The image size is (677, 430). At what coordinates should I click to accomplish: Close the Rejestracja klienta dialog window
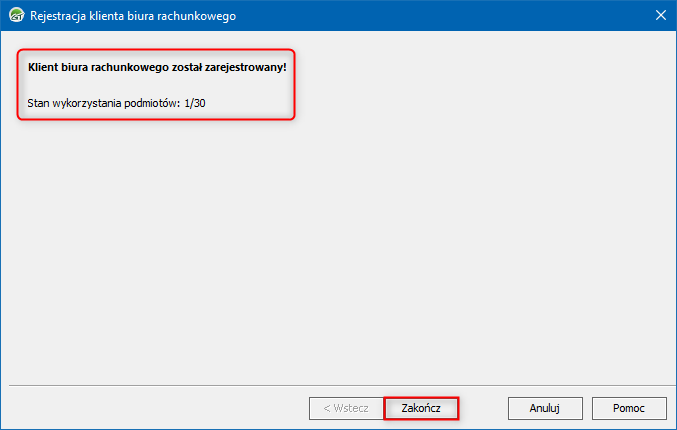[x=661, y=16]
